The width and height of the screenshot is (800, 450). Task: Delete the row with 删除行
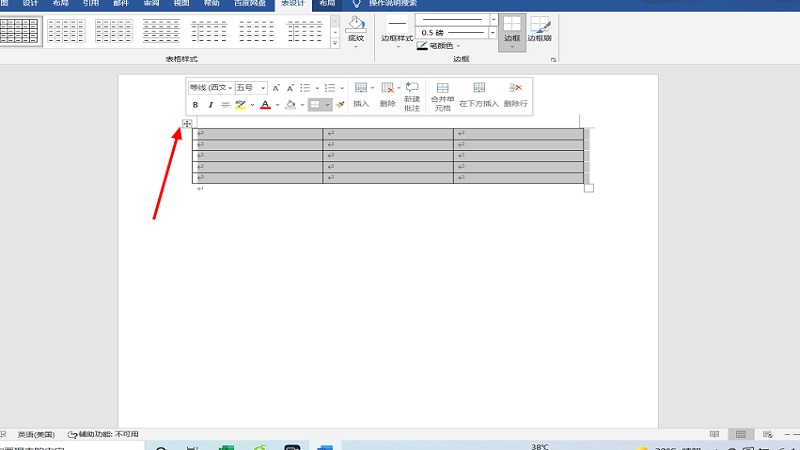515,95
